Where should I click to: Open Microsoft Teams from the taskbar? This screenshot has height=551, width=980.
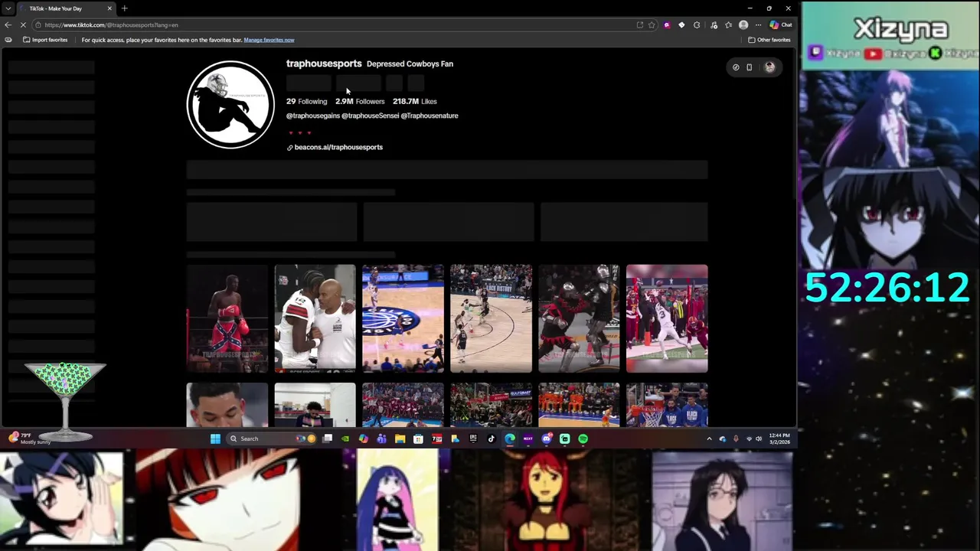381,439
